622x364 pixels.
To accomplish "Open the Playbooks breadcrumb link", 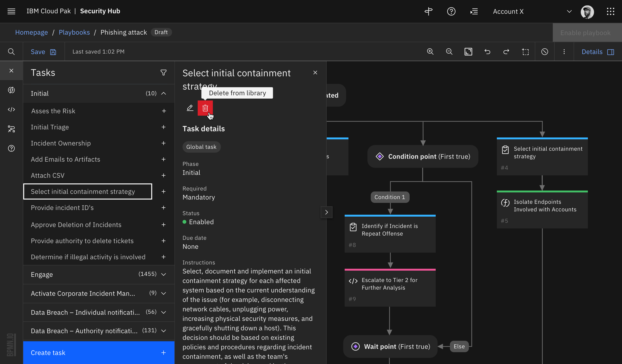I will pyautogui.click(x=74, y=32).
